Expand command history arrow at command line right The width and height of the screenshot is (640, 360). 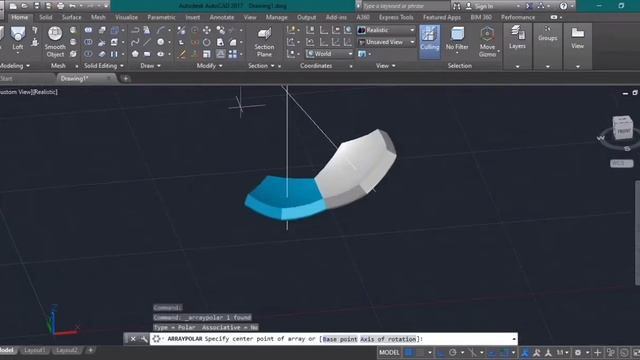pyautogui.click(x=513, y=339)
